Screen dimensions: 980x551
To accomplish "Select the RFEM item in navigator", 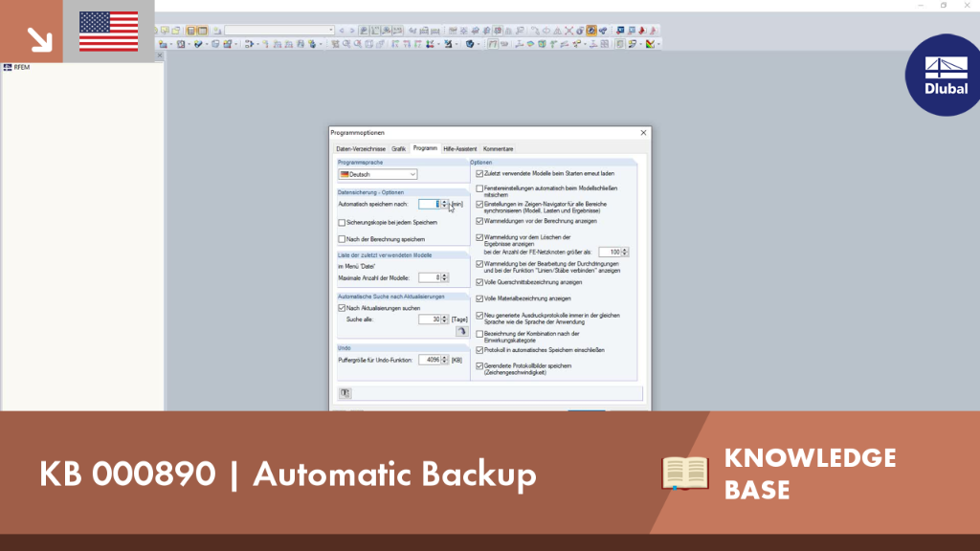I will pos(22,68).
